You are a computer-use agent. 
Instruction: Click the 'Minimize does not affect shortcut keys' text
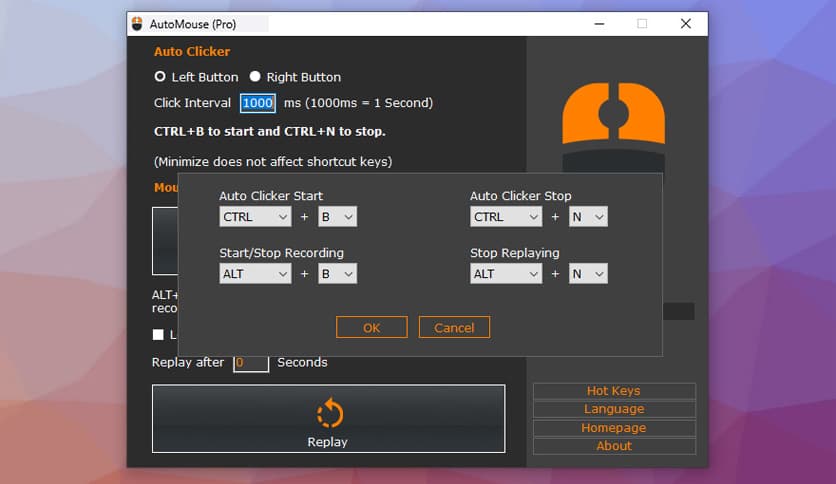pyautogui.click(x=273, y=162)
